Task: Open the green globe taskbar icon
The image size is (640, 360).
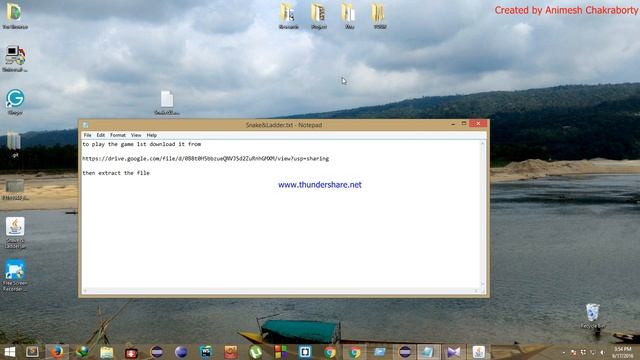Action: 82,352
